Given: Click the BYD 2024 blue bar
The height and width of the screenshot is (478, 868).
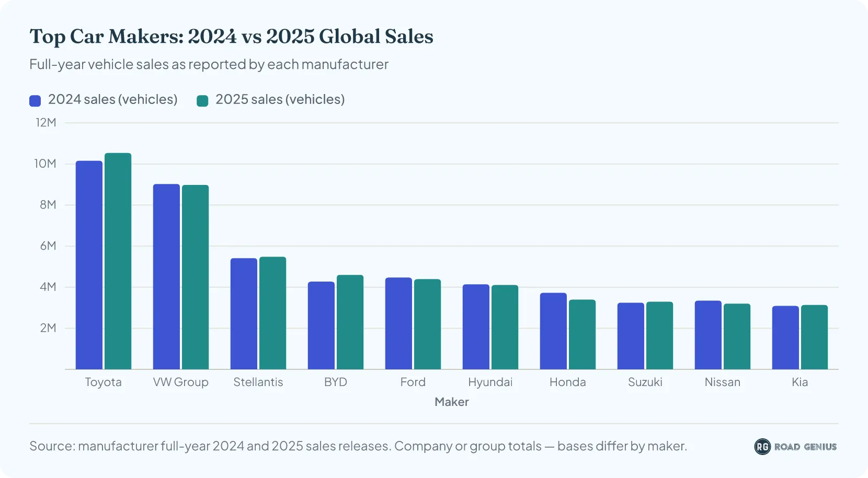Looking at the screenshot, I should (321, 325).
